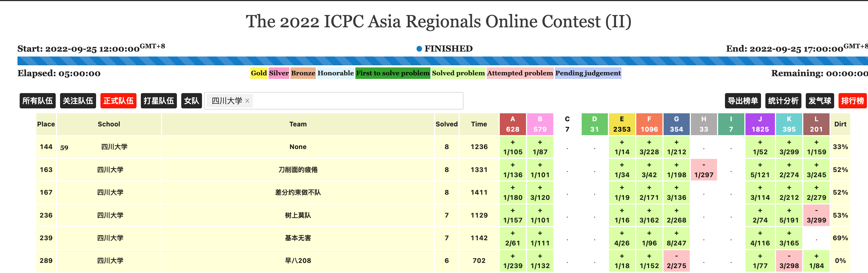Select team 树上莫队
The image size is (868, 273).
[x=298, y=215]
